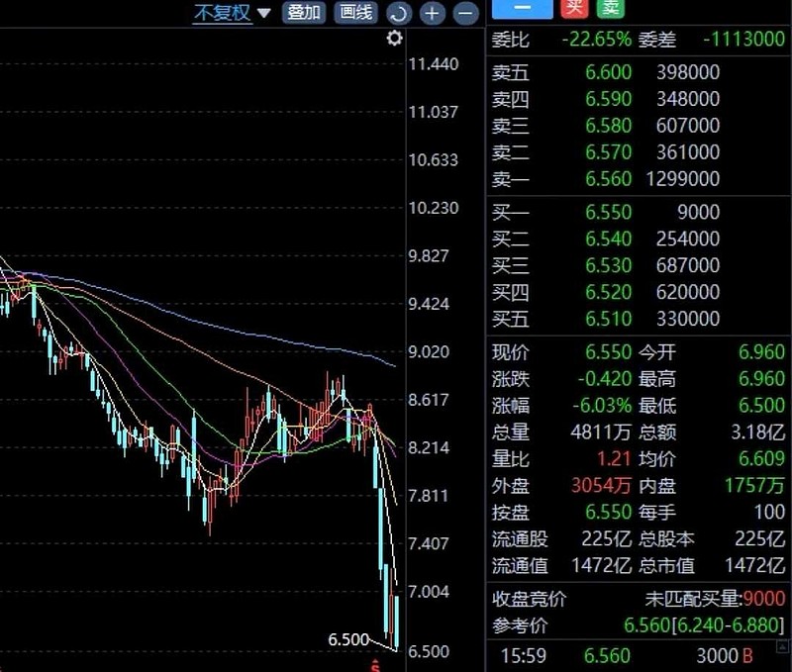Click the 11.440 price axis label

[434, 64]
